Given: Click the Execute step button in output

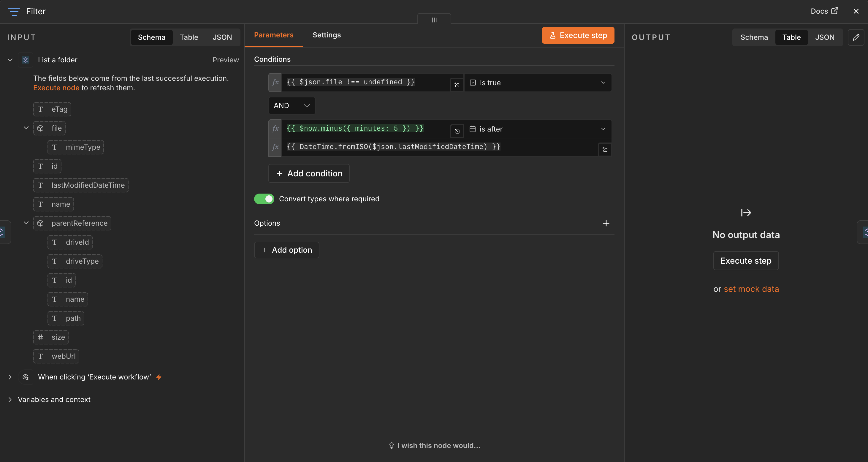Looking at the screenshot, I should 746,260.
